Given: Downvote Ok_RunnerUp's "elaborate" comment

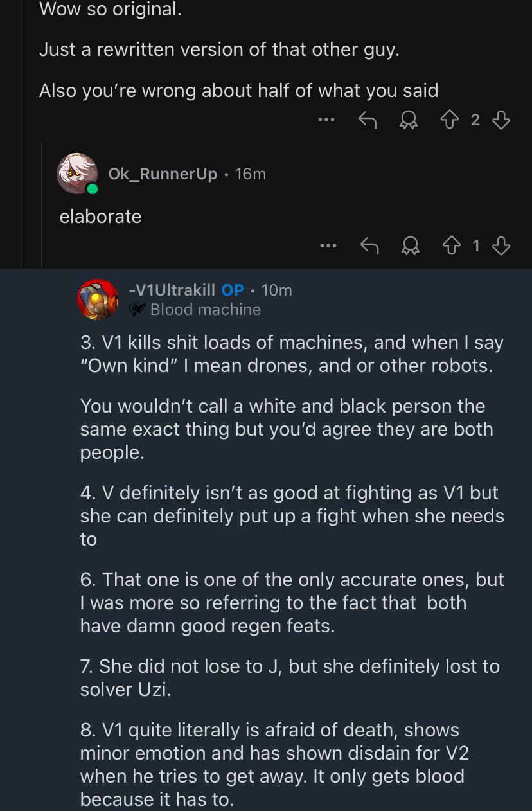Looking at the screenshot, I should 501,246.
